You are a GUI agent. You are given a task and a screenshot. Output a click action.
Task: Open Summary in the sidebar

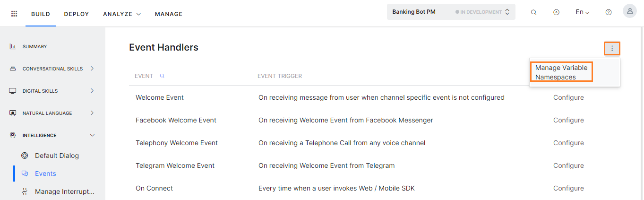click(34, 46)
